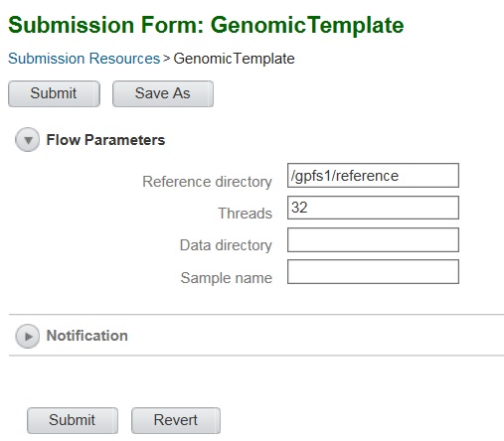Click the Notification heading text

(87, 336)
